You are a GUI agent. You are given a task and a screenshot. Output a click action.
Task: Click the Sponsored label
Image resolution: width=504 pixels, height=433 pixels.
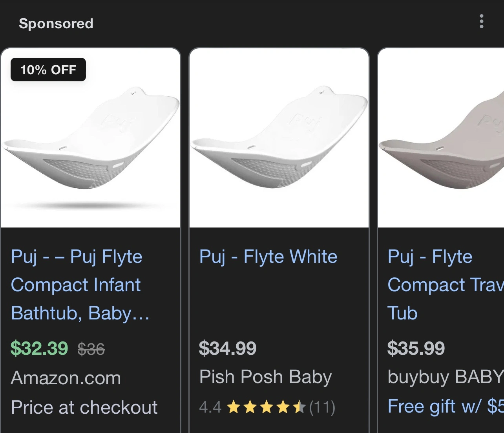pos(56,24)
